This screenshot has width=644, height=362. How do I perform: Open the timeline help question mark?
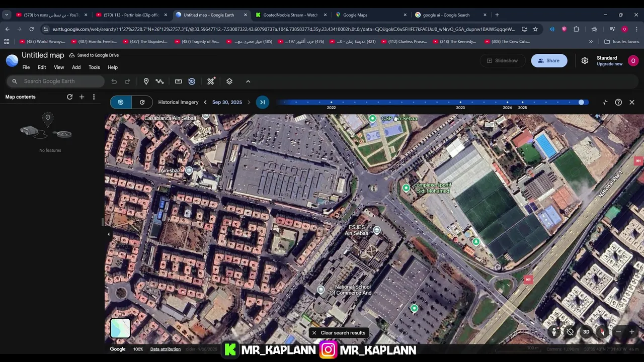tap(618, 102)
